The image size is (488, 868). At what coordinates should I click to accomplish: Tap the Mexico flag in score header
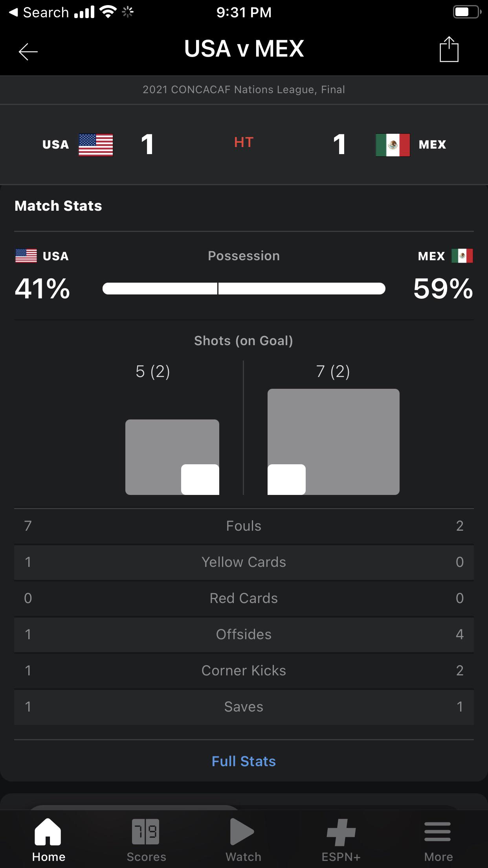(393, 145)
